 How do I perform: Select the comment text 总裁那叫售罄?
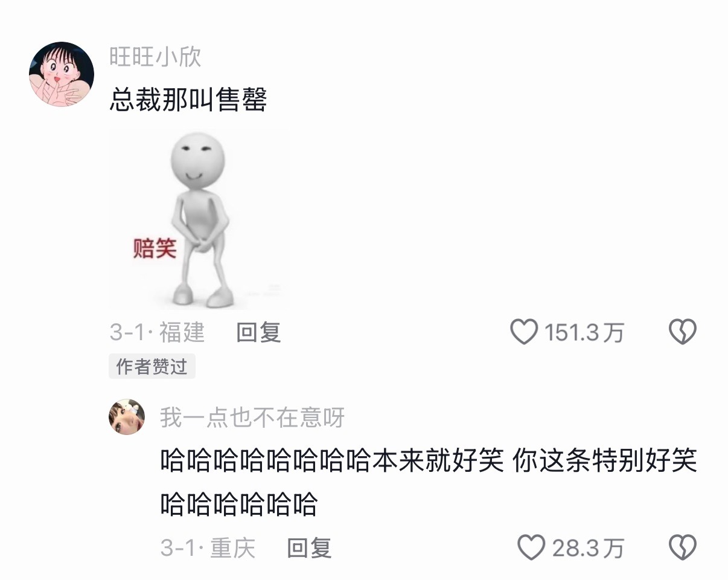tap(188, 99)
